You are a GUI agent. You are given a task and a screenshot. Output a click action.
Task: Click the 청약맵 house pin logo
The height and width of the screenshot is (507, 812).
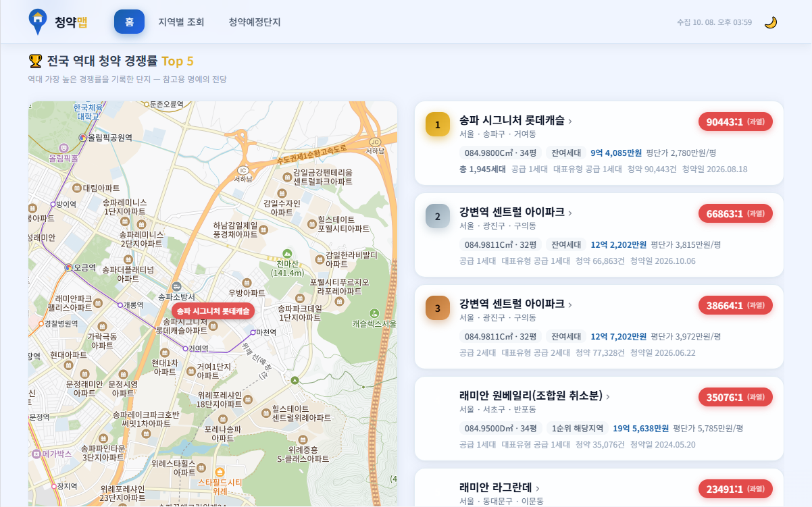point(38,22)
